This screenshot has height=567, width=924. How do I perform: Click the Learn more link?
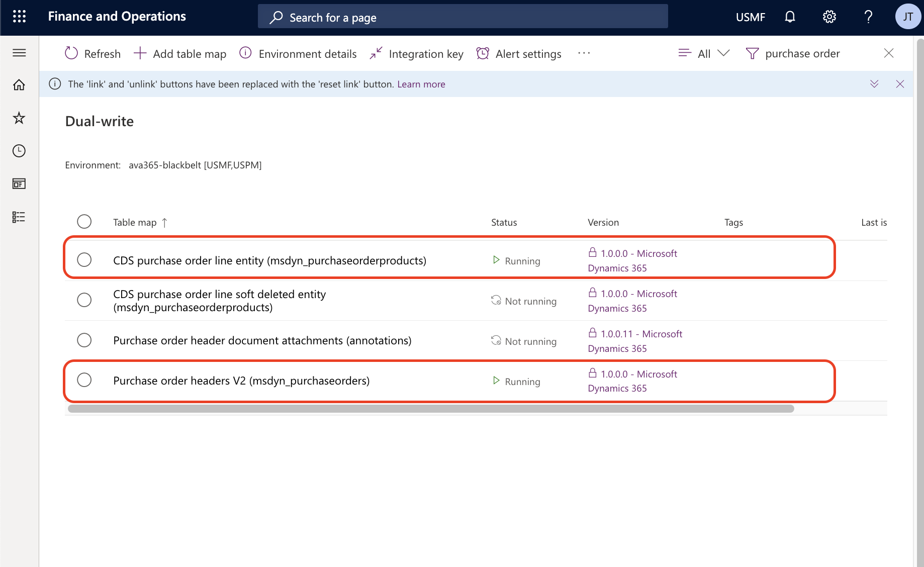pyautogui.click(x=421, y=84)
